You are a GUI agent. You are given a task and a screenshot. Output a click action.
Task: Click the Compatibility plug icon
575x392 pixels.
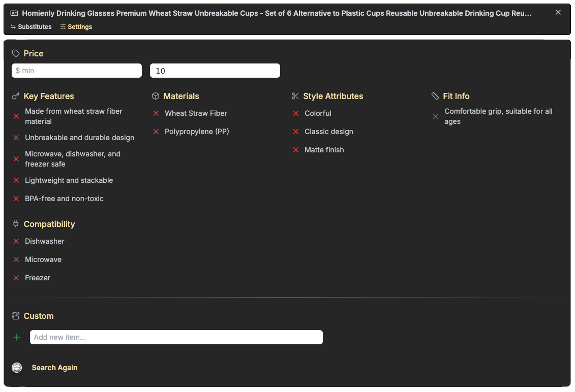(x=15, y=224)
